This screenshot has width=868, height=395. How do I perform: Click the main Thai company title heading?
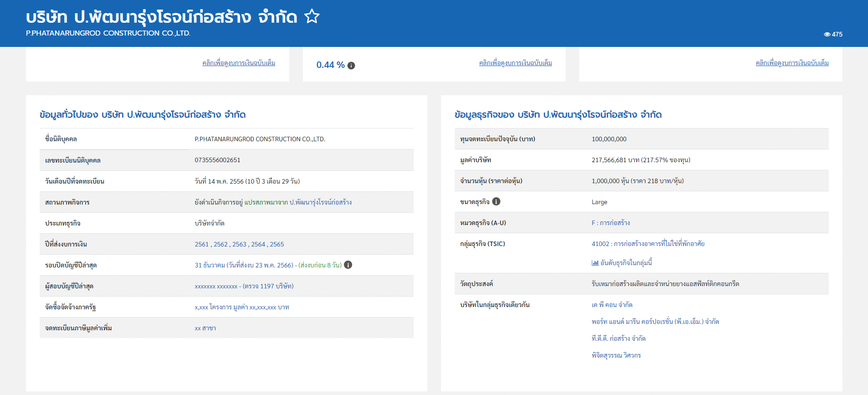[x=161, y=17]
